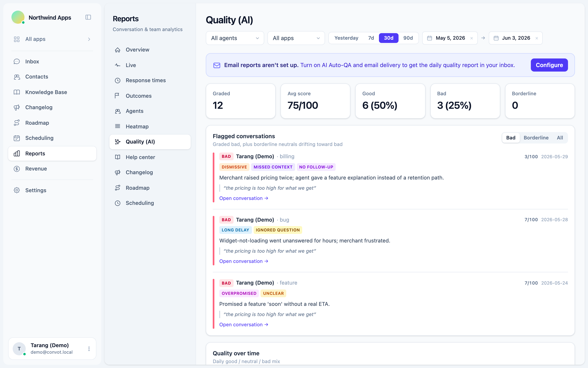Select the Yesterday range option
The height and width of the screenshot is (368, 588).
pos(346,38)
